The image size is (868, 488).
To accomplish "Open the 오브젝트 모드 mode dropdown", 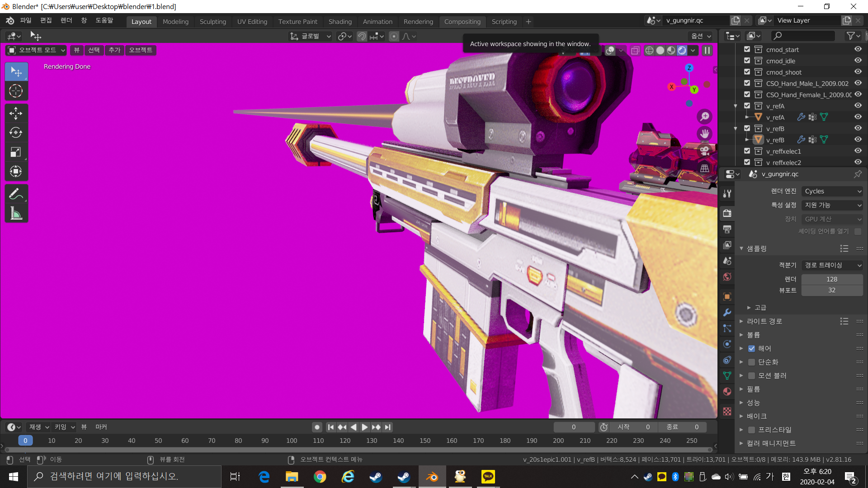I will (36, 50).
